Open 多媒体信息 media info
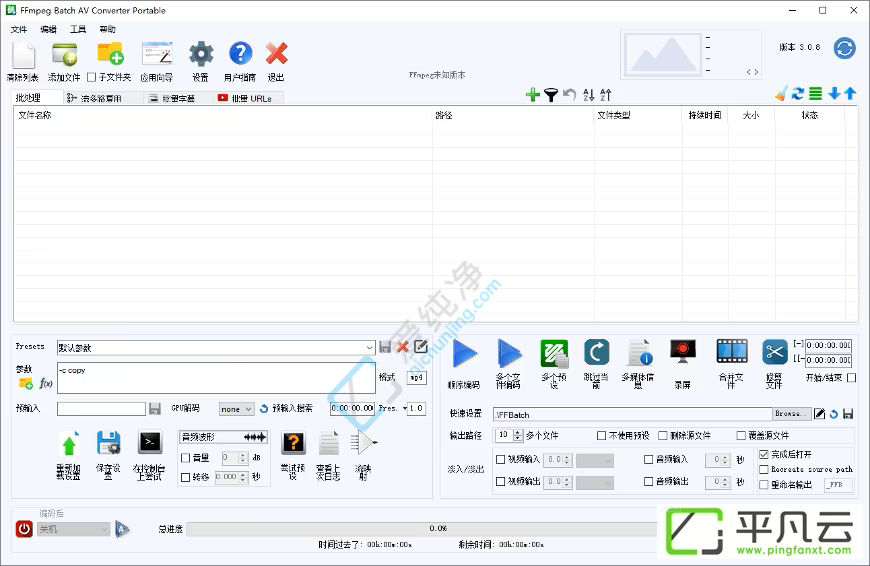 tap(640, 353)
